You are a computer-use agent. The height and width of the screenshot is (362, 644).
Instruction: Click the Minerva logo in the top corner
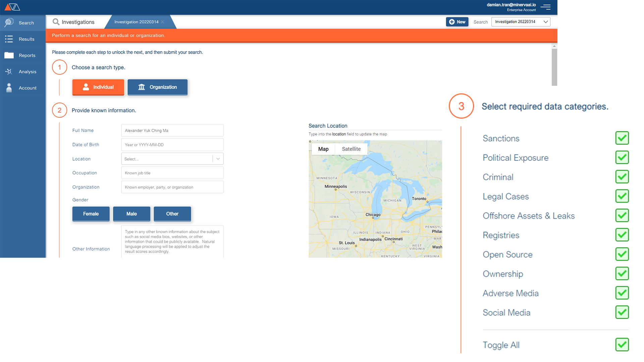[12, 7]
